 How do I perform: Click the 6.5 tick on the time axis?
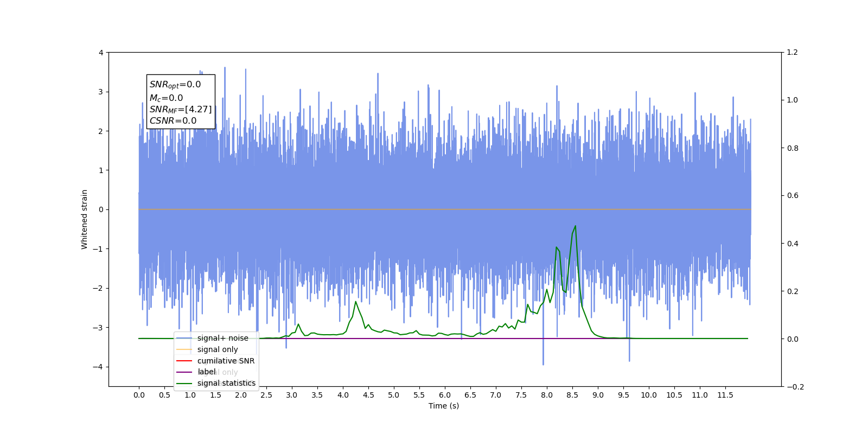point(470,395)
